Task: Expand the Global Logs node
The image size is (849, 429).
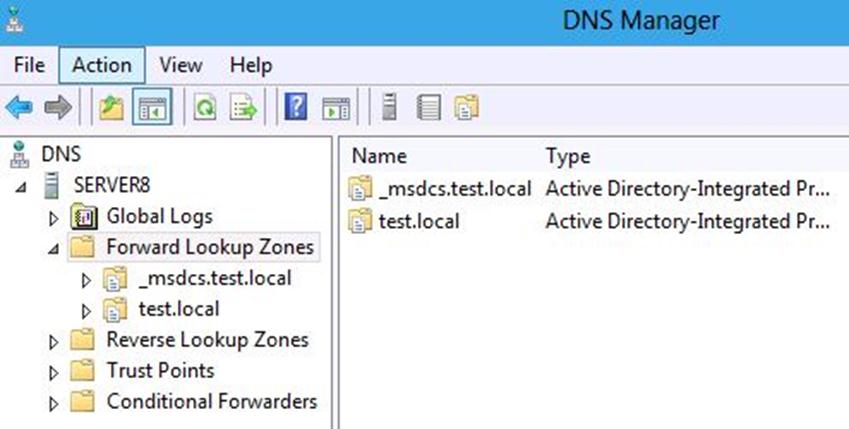Action: pos(53,219)
